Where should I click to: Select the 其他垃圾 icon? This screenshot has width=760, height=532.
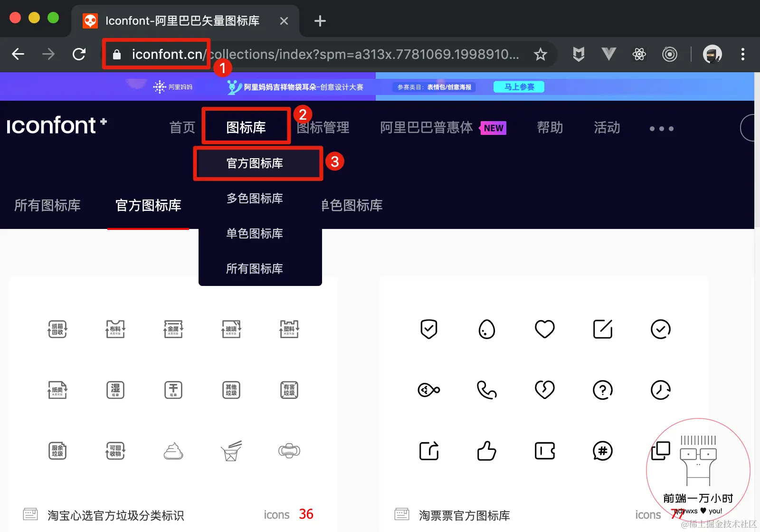click(231, 390)
